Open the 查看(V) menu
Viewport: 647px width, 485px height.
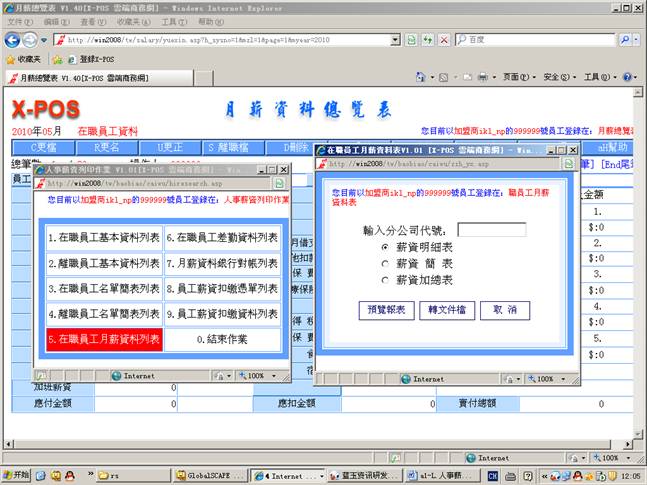(88, 21)
